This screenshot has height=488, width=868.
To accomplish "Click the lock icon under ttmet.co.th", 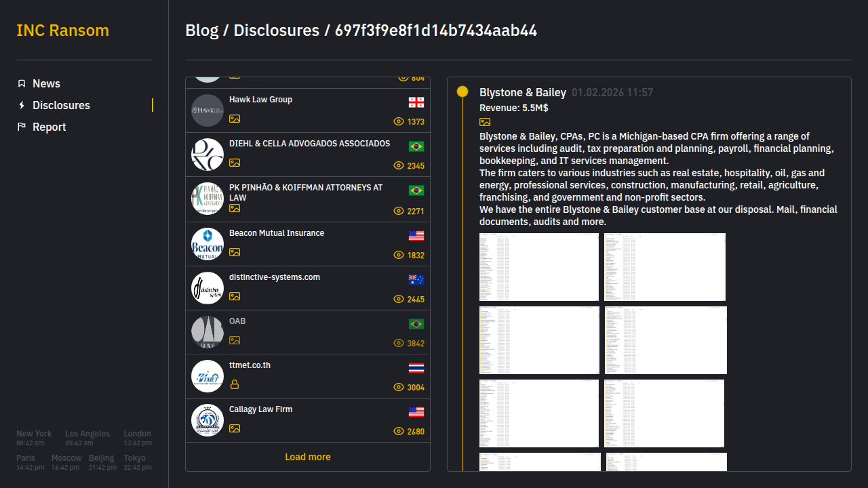I will [235, 384].
